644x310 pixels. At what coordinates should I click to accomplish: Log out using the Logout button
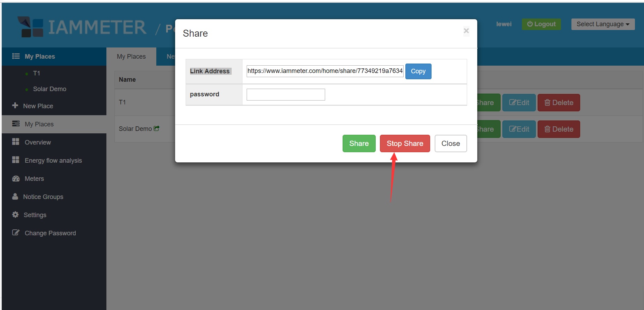pos(541,24)
